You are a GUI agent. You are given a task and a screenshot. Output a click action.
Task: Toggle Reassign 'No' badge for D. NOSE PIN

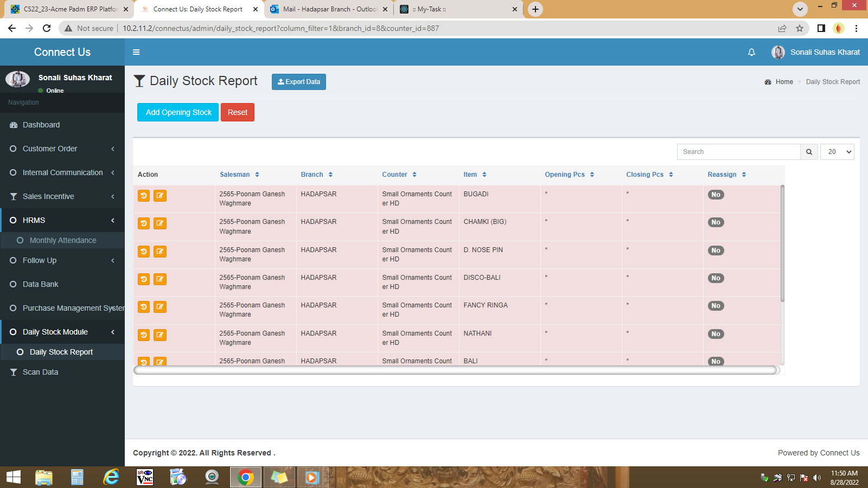[x=716, y=251]
